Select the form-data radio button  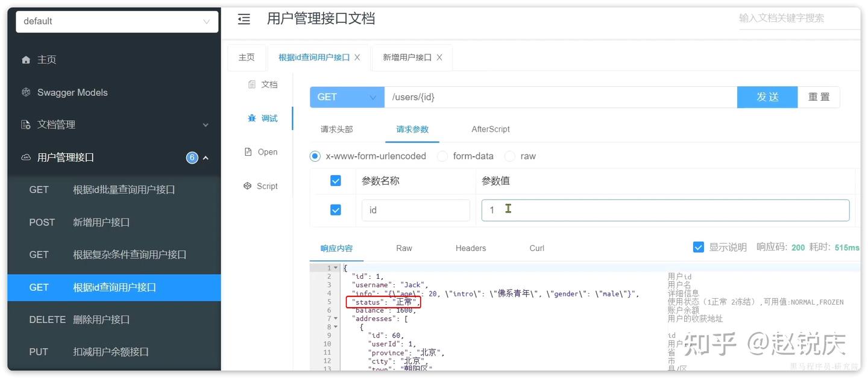(442, 156)
